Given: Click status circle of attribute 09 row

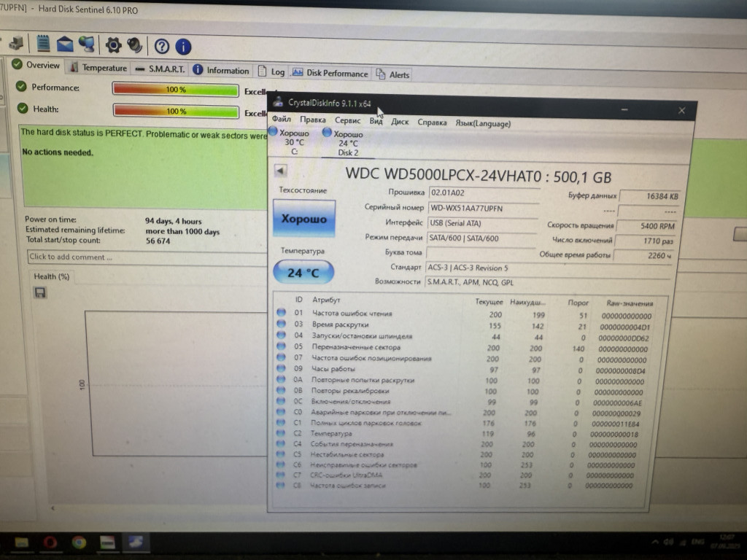Looking at the screenshot, I should (x=281, y=368).
